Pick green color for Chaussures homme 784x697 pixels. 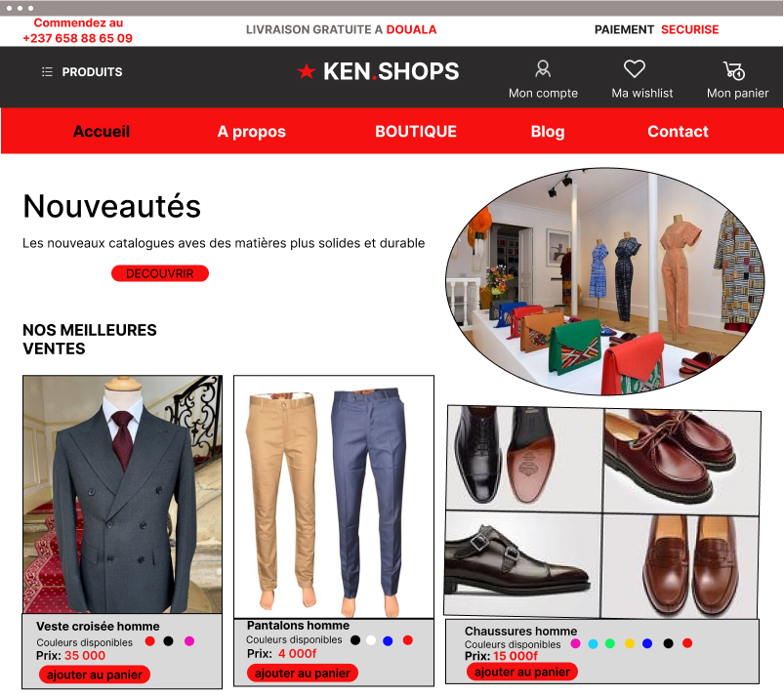point(610,643)
